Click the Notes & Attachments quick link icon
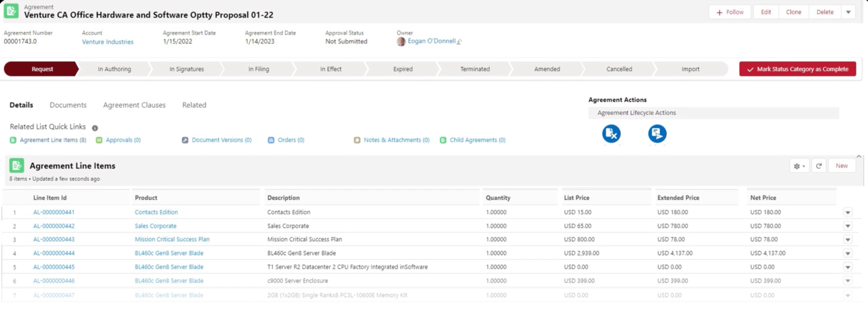The width and height of the screenshot is (868, 312). click(357, 140)
